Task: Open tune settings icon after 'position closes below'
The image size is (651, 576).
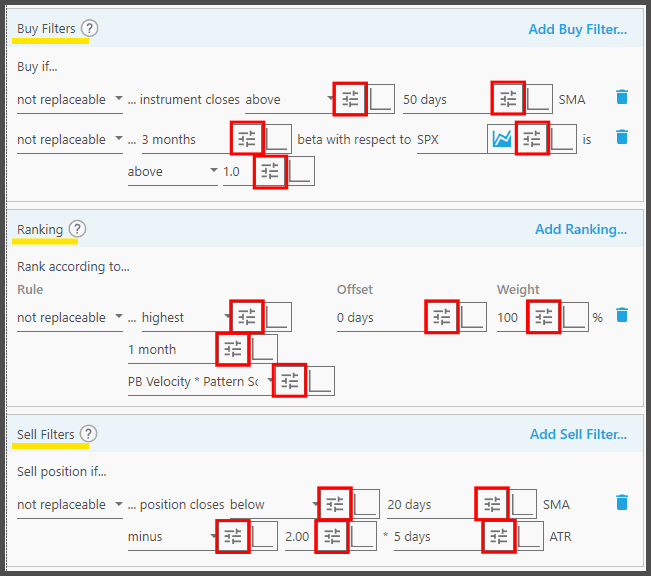Action: coord(335,504)
